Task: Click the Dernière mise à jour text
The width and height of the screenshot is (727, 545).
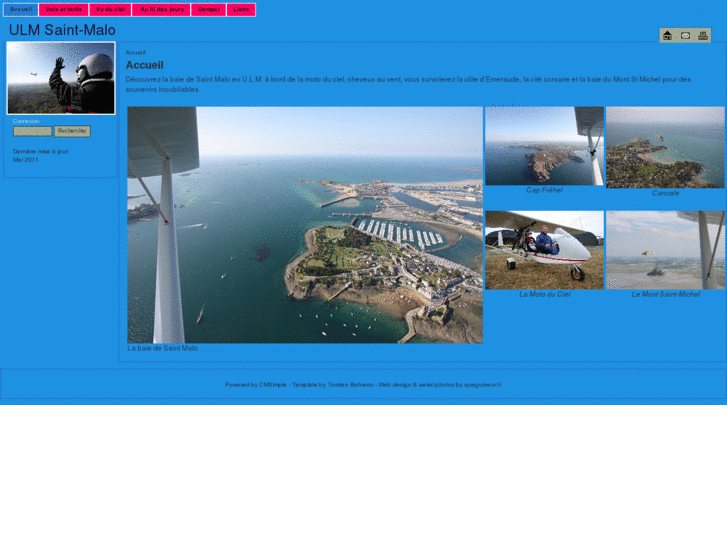Action: tap(41, 152)
